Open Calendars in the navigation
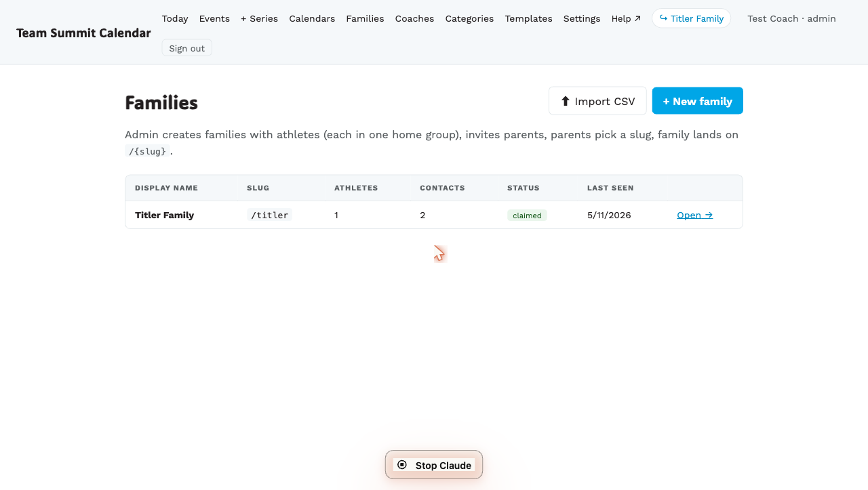Screen dimensions: 868x490 (x=312, y=18)
